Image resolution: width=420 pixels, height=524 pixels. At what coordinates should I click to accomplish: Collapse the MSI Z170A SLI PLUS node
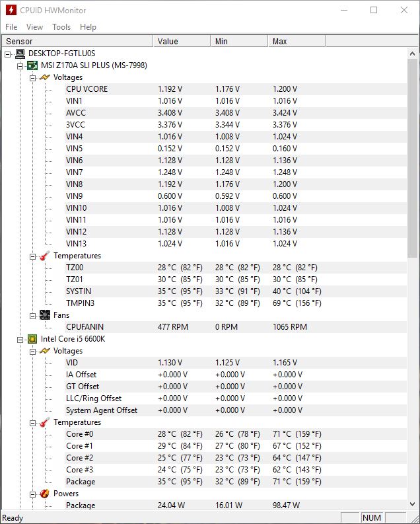click(20, 66)
